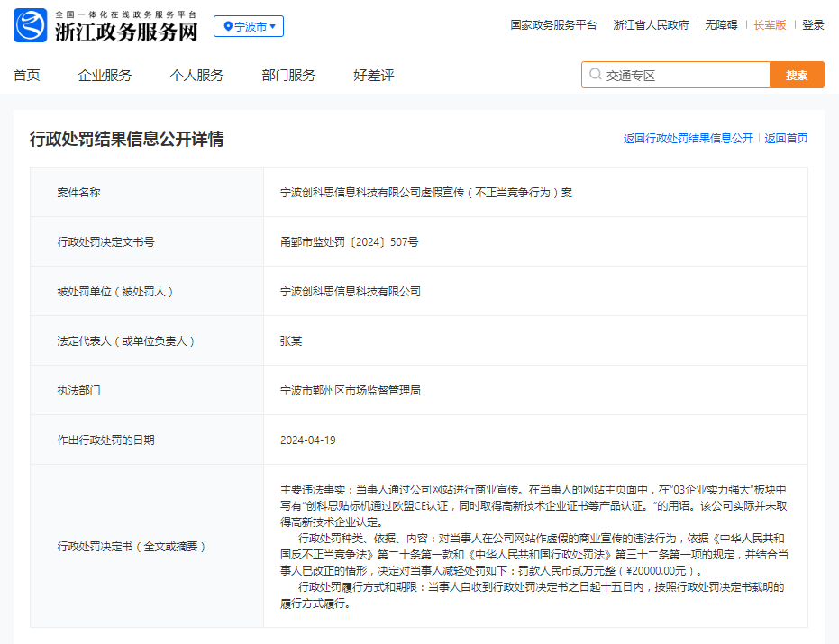The height and width of the screenshot is (644, 839).
Task: Click the Zhejiang government service logo icon
Action: point(30,26)
